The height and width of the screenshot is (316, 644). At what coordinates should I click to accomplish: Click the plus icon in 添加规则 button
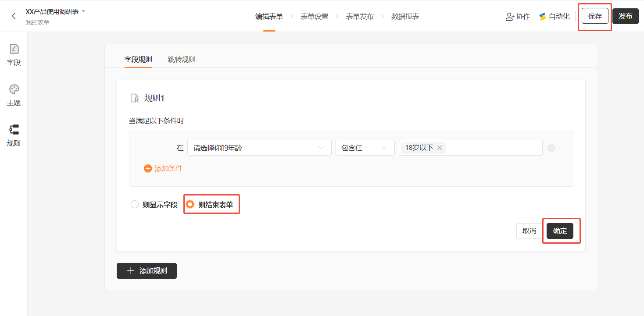pos(130,271)
